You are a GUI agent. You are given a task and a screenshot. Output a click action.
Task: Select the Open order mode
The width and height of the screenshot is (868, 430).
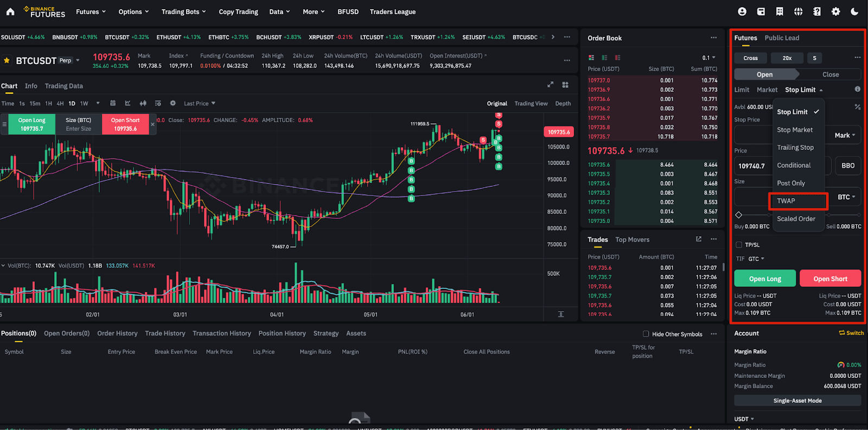(x=765, y=74)
